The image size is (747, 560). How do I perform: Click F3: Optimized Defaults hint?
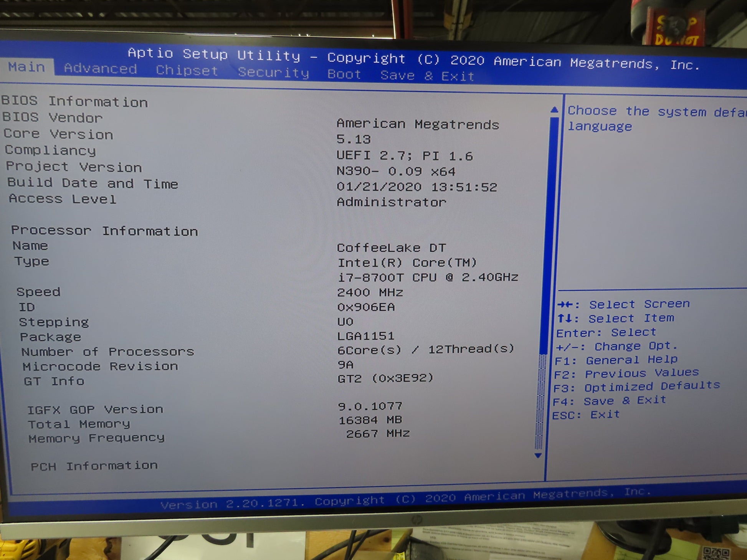[x=636, y=387]
